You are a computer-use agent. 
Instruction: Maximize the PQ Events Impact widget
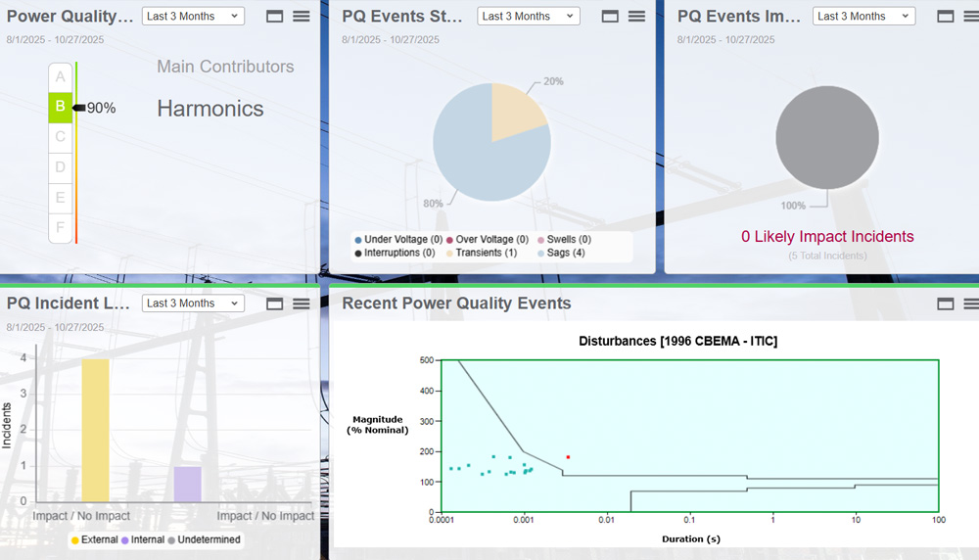[945, 17]
